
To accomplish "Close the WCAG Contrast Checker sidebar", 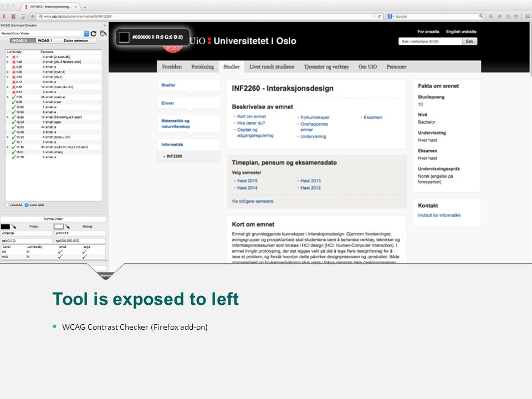I will coord(105,25).
